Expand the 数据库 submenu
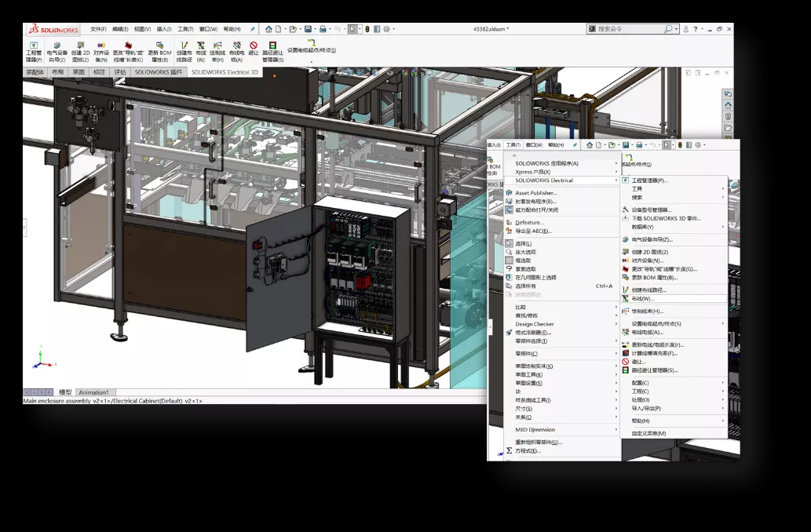Screen dimensions: 811x532 click(x=642, y=227)
